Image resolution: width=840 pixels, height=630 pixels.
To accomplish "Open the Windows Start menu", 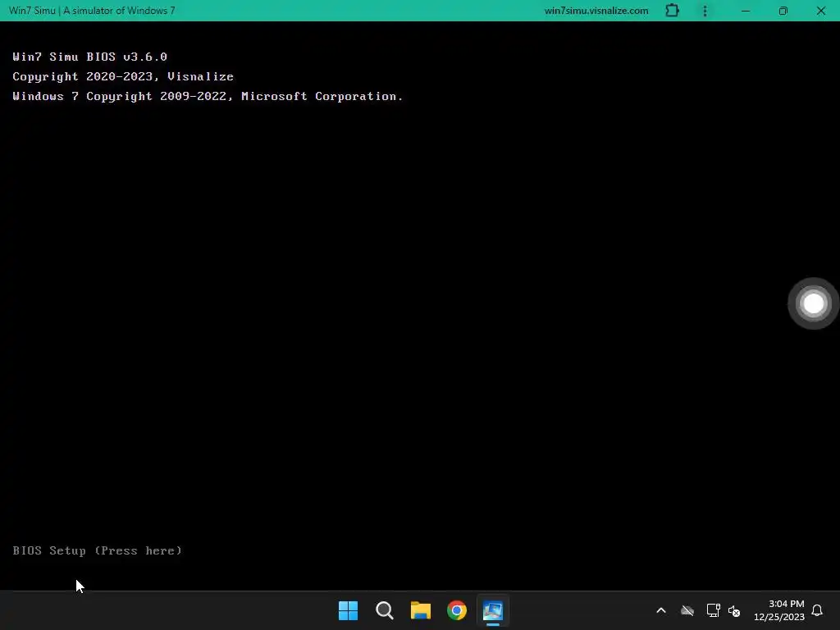I will [348, 610].
